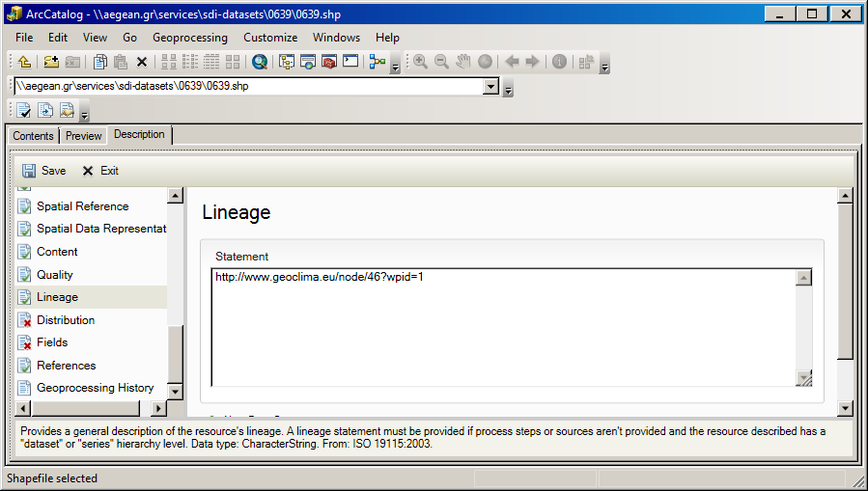This screenshot has width=868, height=491.
Task: Click sidebar scroll up arrow
Action: [175, 196]
